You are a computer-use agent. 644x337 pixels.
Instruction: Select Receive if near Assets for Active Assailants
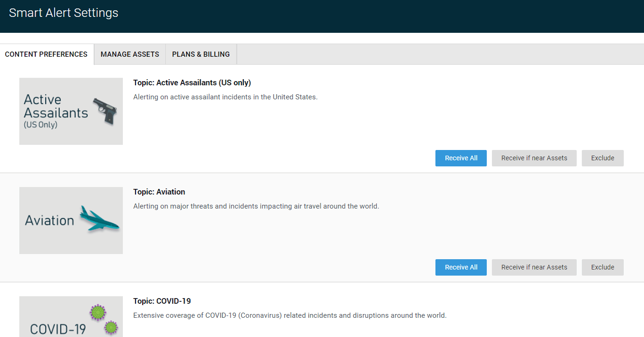pos(534,158)
